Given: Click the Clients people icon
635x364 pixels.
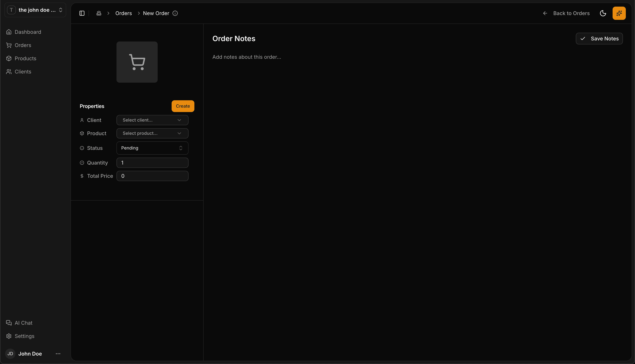Looking at the screenshot, I should (9, 71).
